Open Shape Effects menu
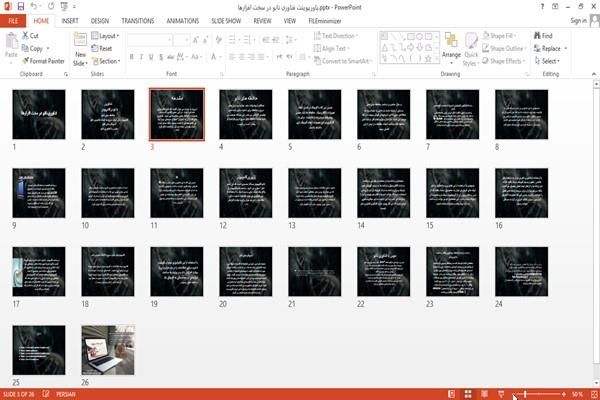Image resolution: width=600 pixels, height=400 pixels. coord(503,61)
